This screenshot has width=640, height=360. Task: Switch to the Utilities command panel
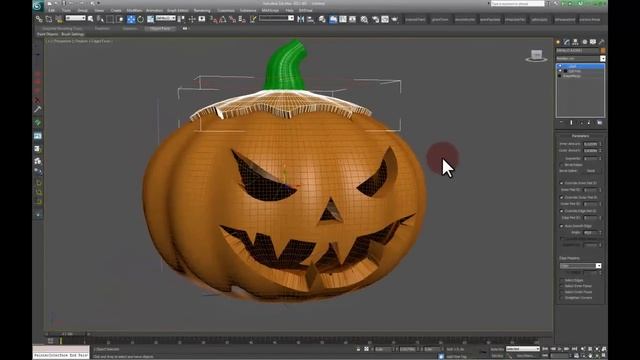coord(602,42)
